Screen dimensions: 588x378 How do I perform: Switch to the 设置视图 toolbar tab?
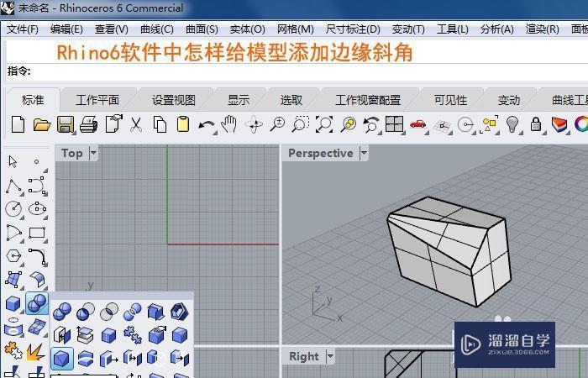point(174,100)
